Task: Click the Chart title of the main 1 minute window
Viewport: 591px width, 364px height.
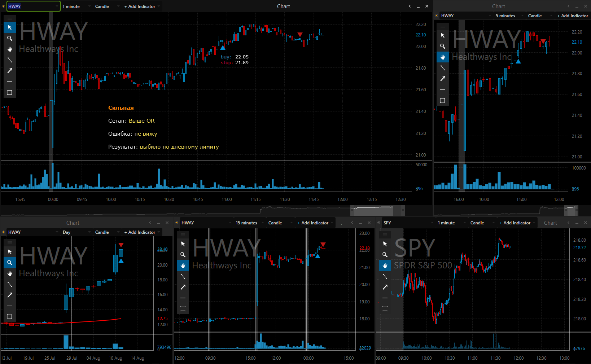Action: [x=283, y=6]
